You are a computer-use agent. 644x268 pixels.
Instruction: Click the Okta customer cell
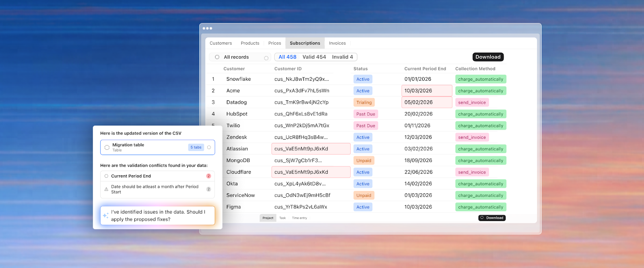[x=232, y=184]
